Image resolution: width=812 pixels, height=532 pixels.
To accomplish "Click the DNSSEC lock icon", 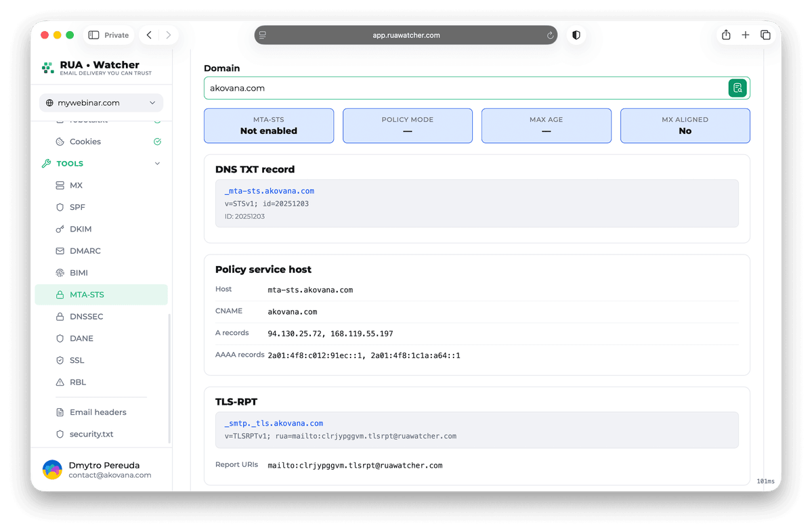I will (60, 316).
